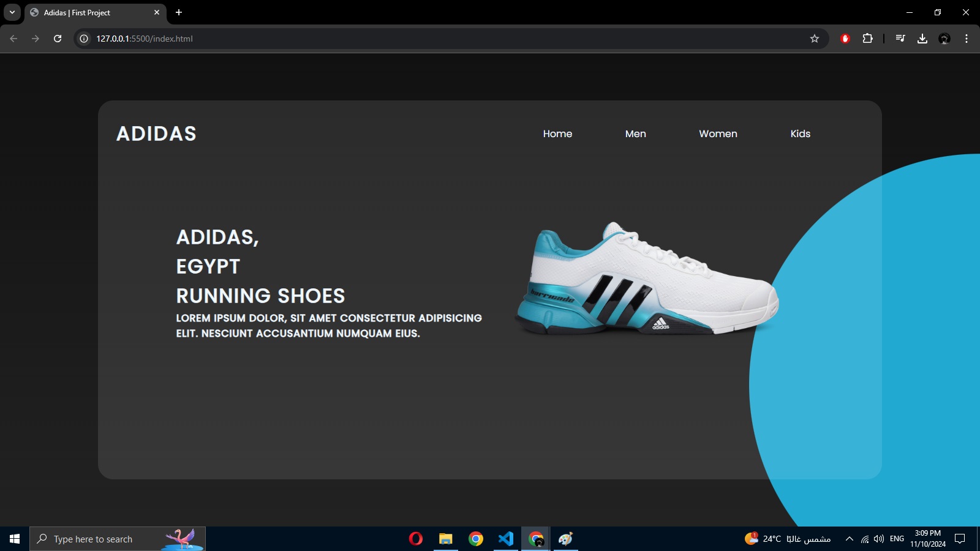The width and height of the screenshot is (980, 551).
Task: Open the media control icon in toolbar
Action: pyautogui.click(x=900, y=39)
